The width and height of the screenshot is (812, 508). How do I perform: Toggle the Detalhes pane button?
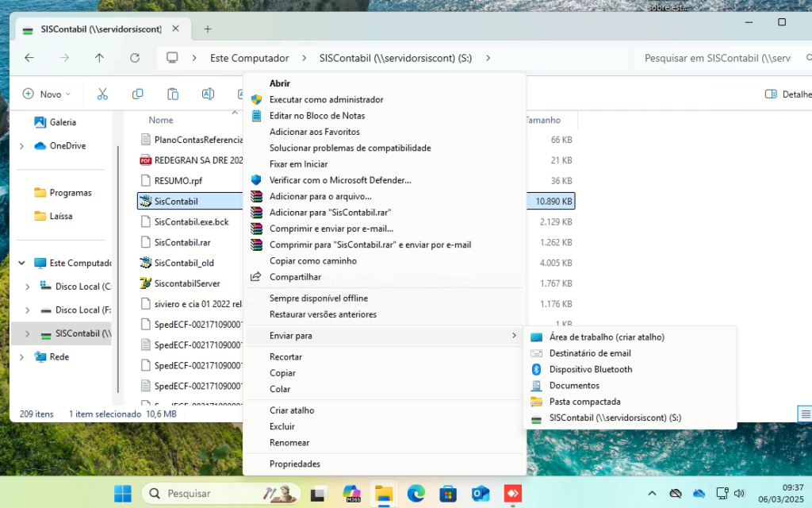click(x=788, y=94)
